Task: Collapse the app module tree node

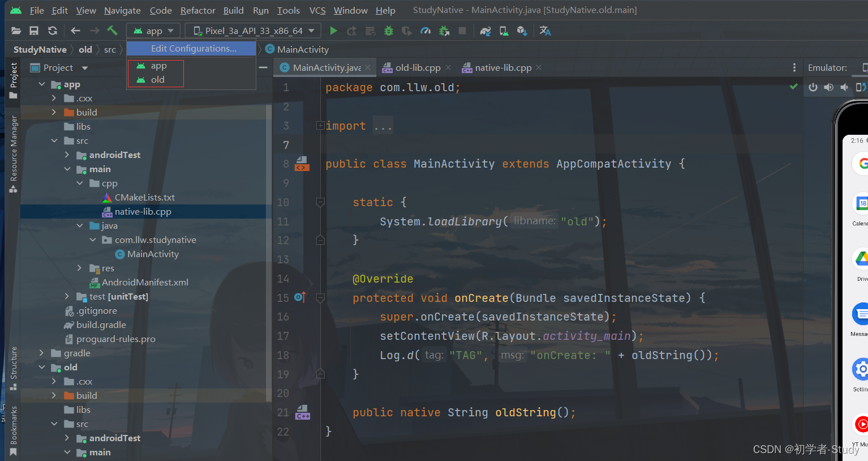Action: point(42,84)
